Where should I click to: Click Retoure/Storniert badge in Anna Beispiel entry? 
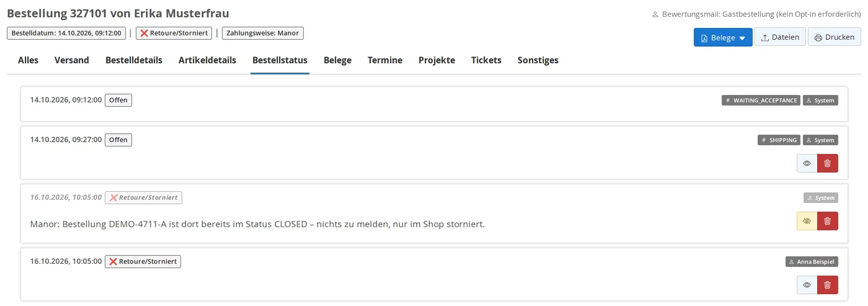(143, 261)
